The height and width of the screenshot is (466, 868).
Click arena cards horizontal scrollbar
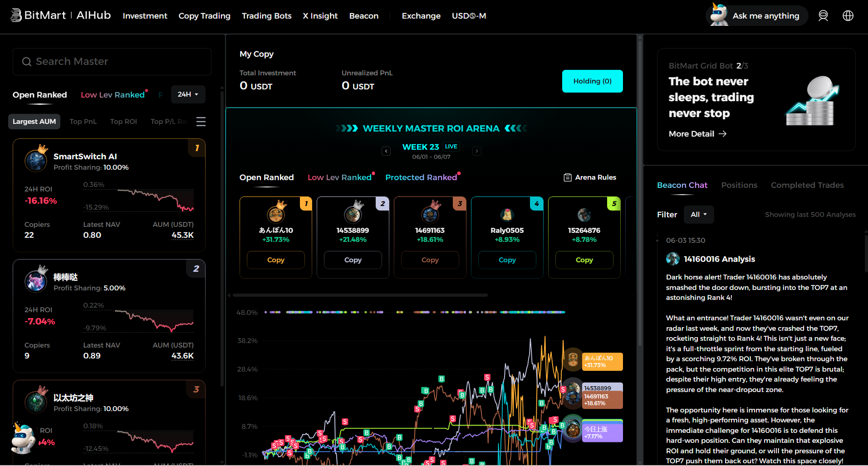(x=360, y=295)
